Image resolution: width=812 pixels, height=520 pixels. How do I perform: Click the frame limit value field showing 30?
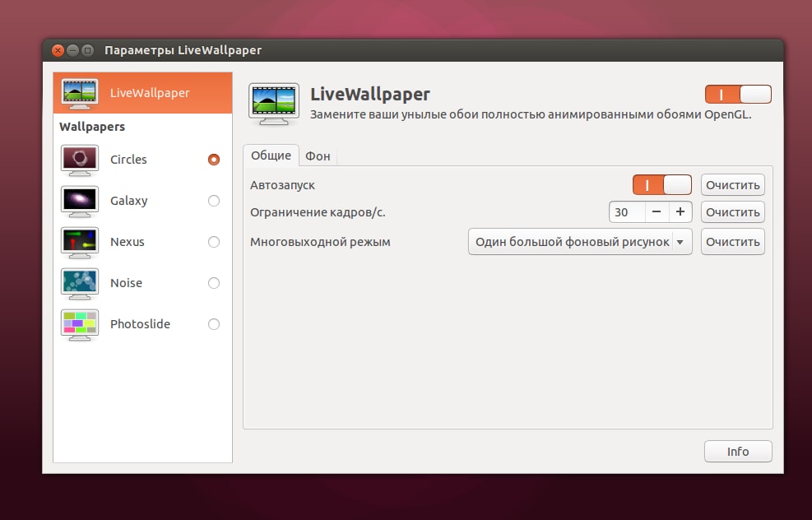click(627, 211)
